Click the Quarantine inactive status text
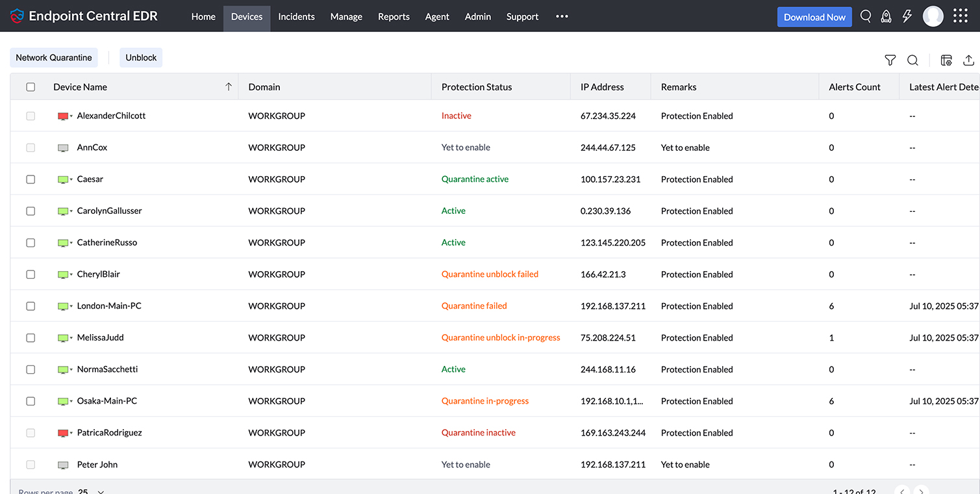This screenshot has height=494, width=980. pos(479,432)
